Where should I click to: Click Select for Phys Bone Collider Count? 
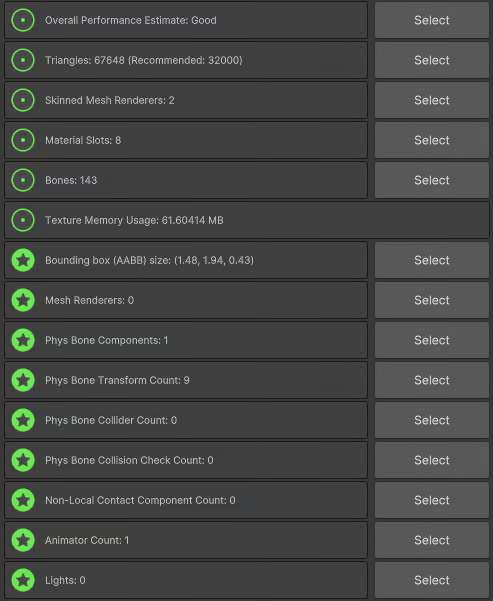click(432, 420)
